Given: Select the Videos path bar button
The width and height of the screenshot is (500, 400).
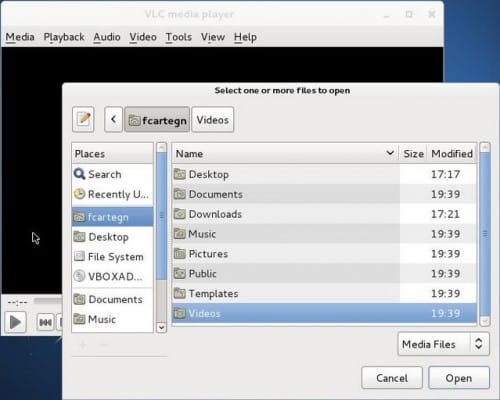Looking at the screenshot, I should tap(213, 119).
